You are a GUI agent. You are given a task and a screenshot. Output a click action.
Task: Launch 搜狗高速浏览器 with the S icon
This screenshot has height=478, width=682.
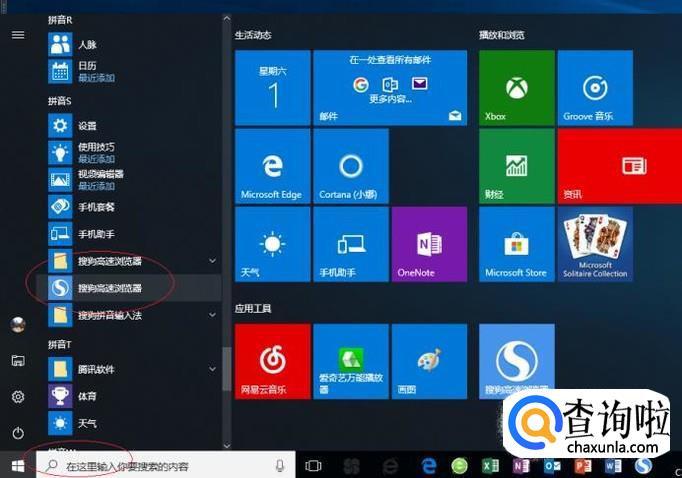point(128,288)
